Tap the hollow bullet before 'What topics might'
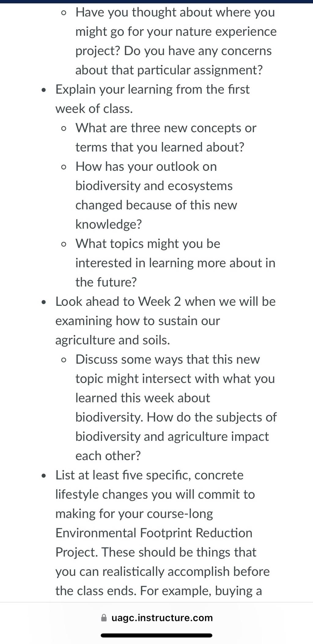This screenshot has width=313, height=644. pos(64,244)
